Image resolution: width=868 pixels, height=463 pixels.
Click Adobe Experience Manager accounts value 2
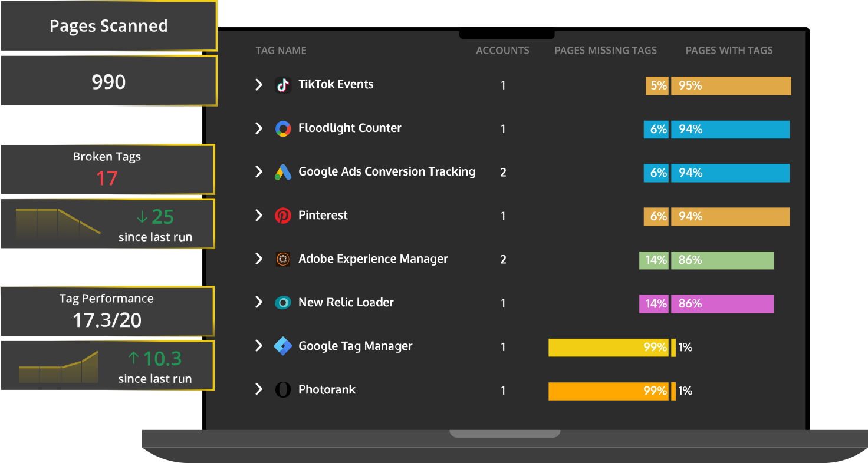click(503, 260)
